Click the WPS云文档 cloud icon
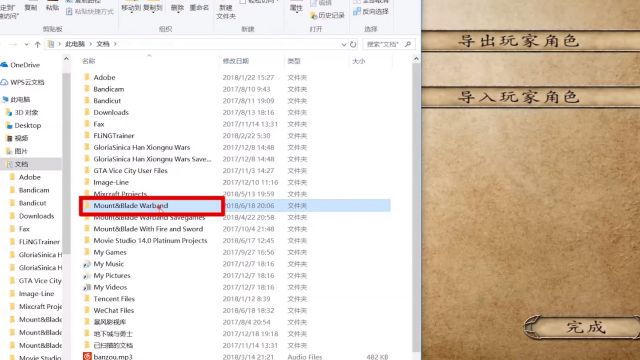Image resolution: width=640 pixels, height=360 pixels. 4,82
